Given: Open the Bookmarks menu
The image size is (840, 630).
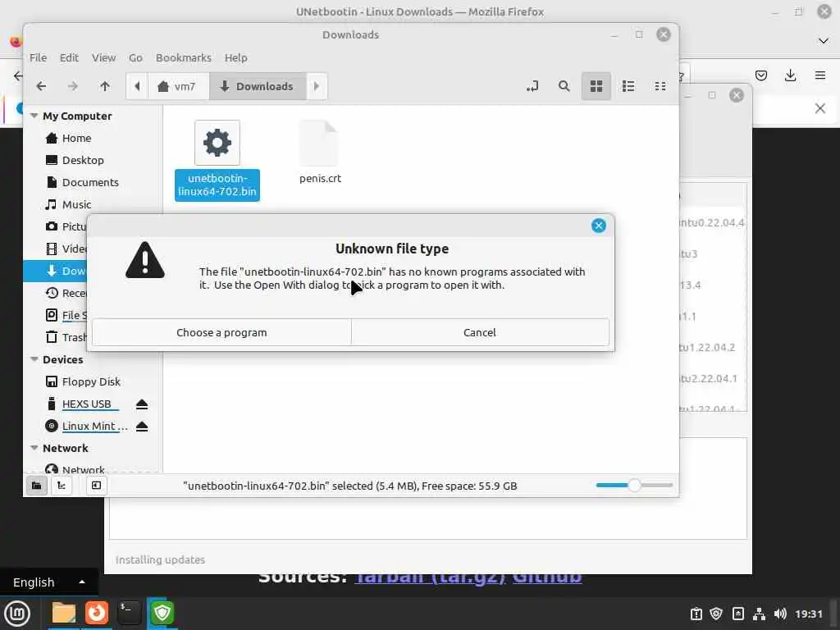Looking at the screenshot, I should click(x=183, y=57).
